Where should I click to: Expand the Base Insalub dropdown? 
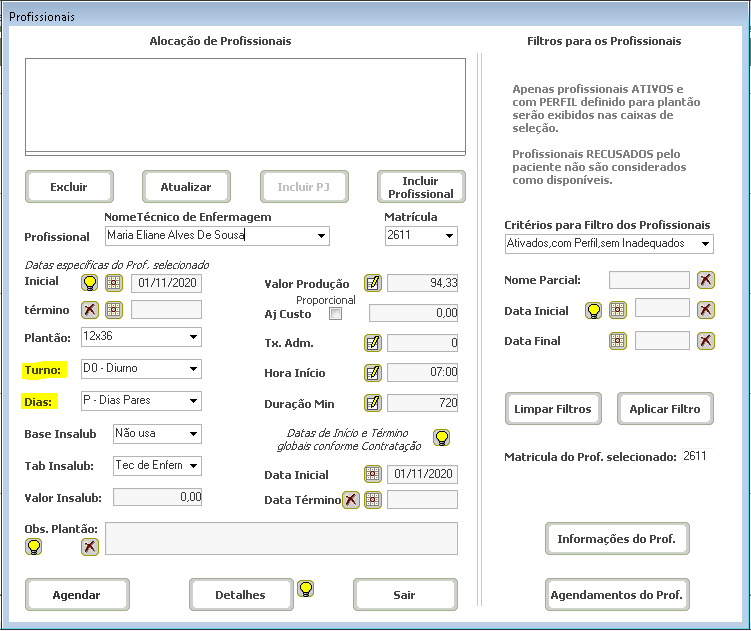click(x=193, y=434)
